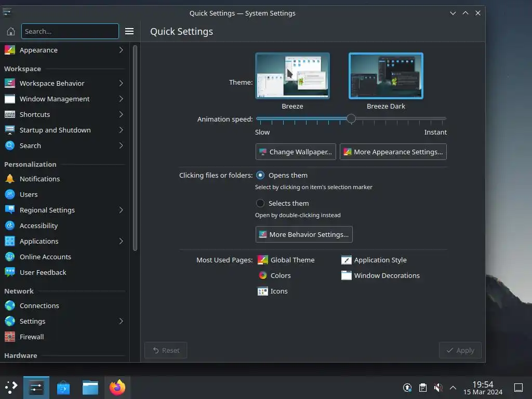Open Dolphin file manager from taskbar
This screenshot has height=399, width=532.
(90, 388)
